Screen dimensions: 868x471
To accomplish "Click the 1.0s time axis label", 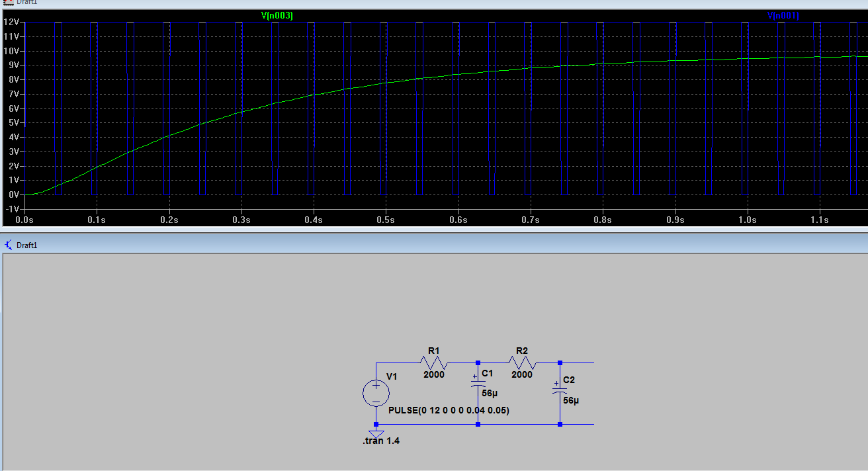I will click(x=748, y=220).
